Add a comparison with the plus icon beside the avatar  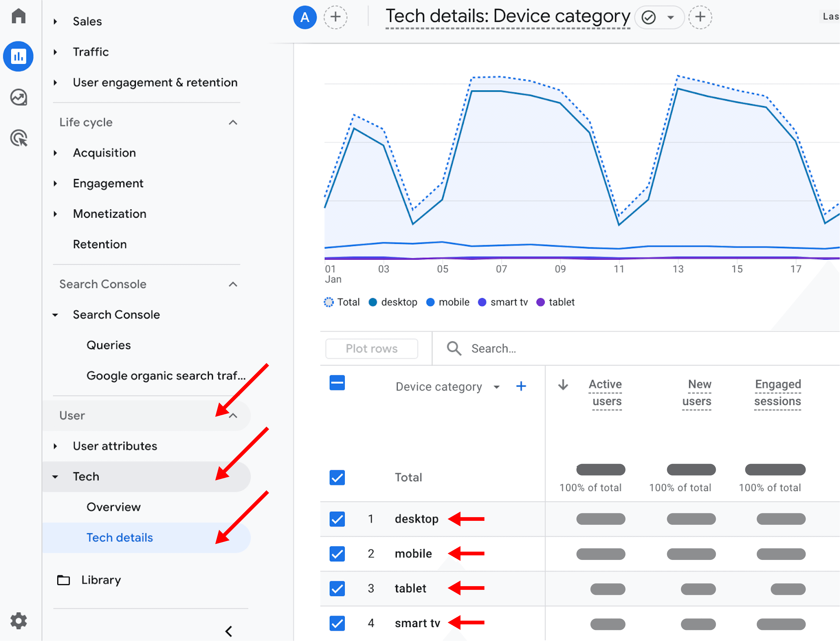[335, 17]
